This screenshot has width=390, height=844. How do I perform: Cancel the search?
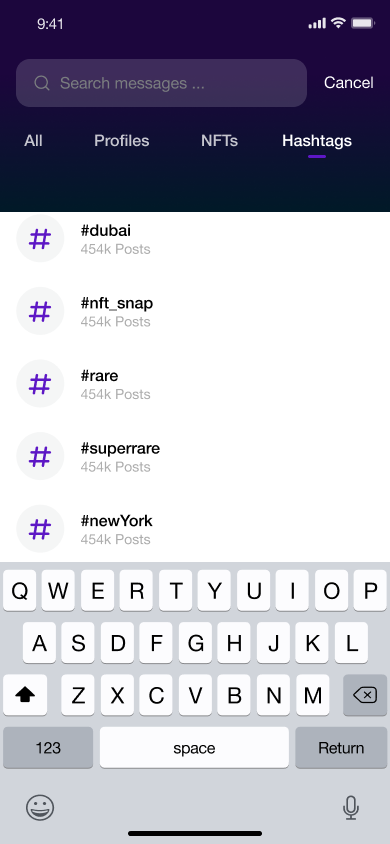[x=349, y=83]
